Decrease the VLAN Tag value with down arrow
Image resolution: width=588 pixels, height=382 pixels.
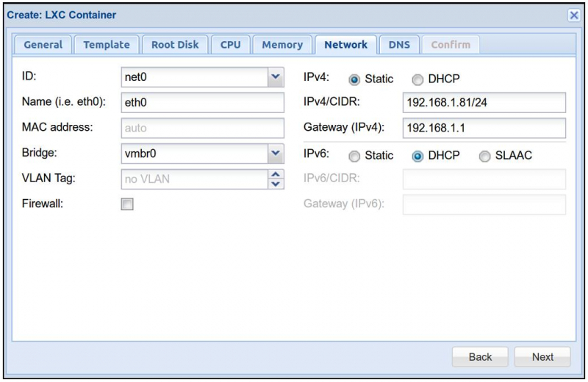276,184
